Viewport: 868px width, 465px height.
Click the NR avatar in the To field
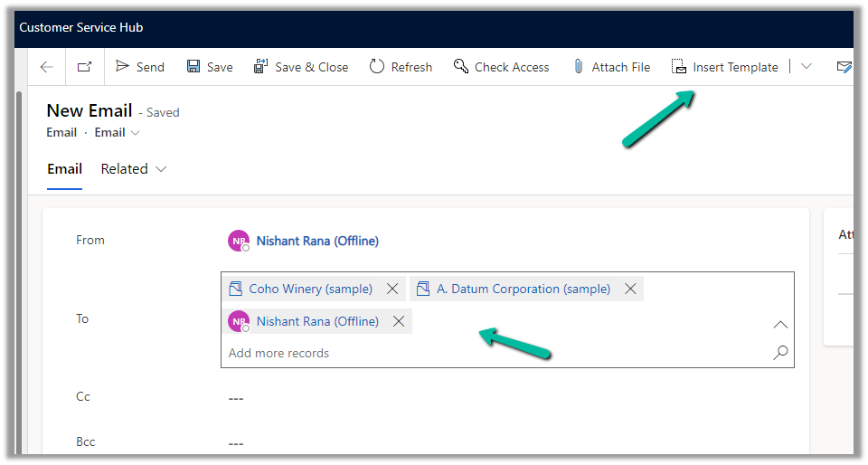pos(239,322)
